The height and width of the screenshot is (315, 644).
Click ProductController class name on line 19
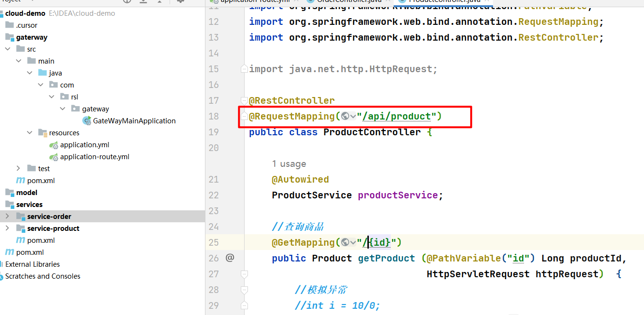coord(372,132)
